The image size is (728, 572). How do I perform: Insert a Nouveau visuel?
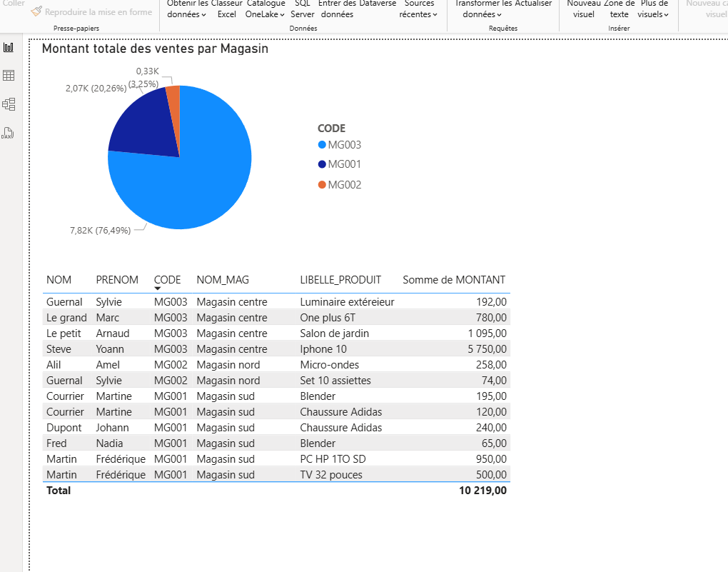click(583, 9)
